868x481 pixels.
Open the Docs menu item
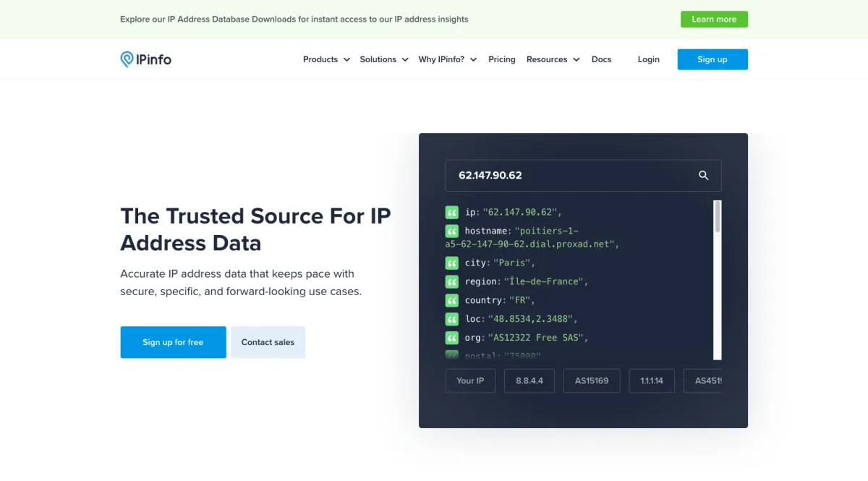(601, 59)
